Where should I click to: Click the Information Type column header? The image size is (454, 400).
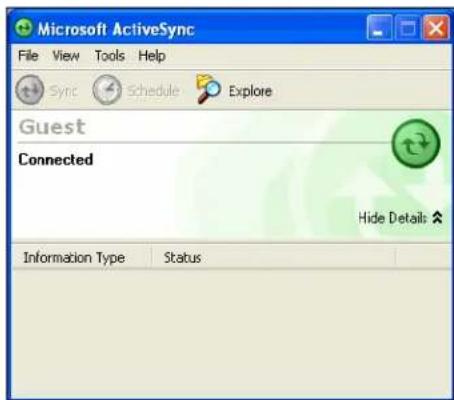click(x=82, y=257)
